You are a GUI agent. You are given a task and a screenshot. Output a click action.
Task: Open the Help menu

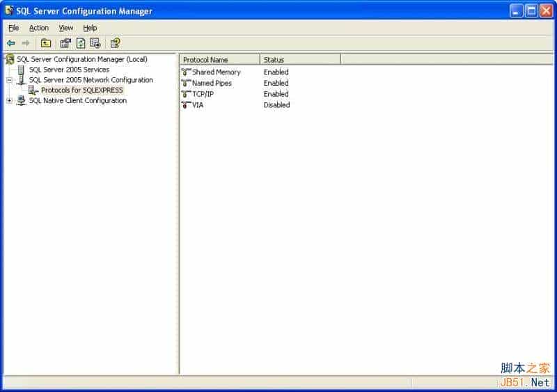click(90, 28)
